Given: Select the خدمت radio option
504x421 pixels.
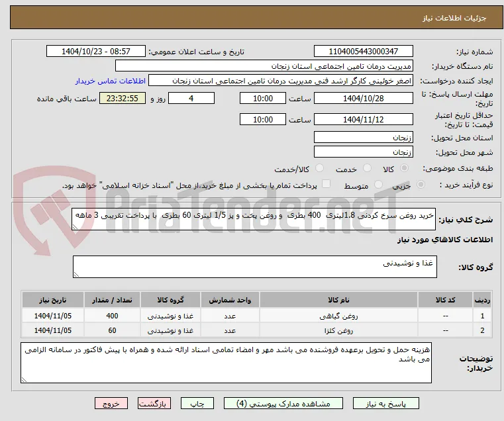Looking at the screenshot, I should tap(367, 168).
